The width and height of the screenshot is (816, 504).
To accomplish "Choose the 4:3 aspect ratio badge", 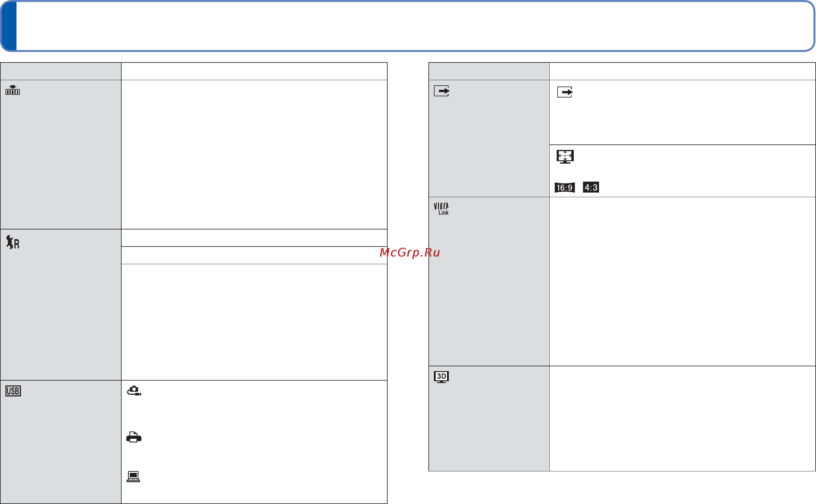I will 591,187.
